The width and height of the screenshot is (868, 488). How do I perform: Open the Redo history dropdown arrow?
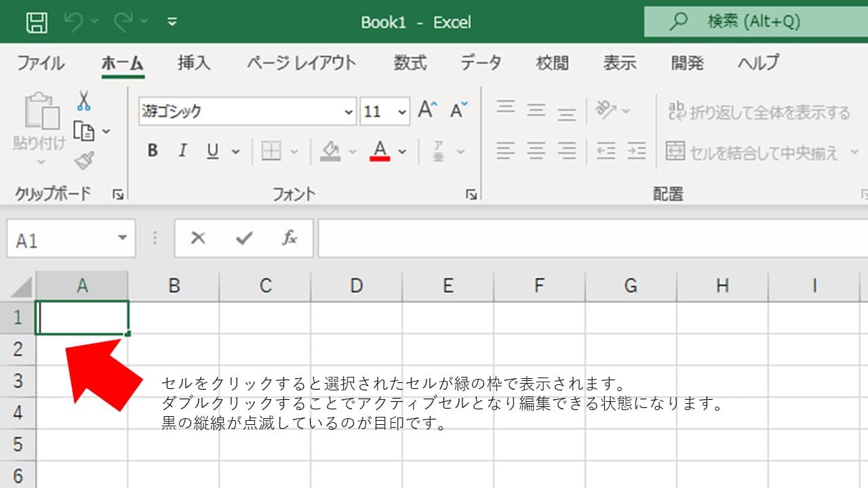144,22
